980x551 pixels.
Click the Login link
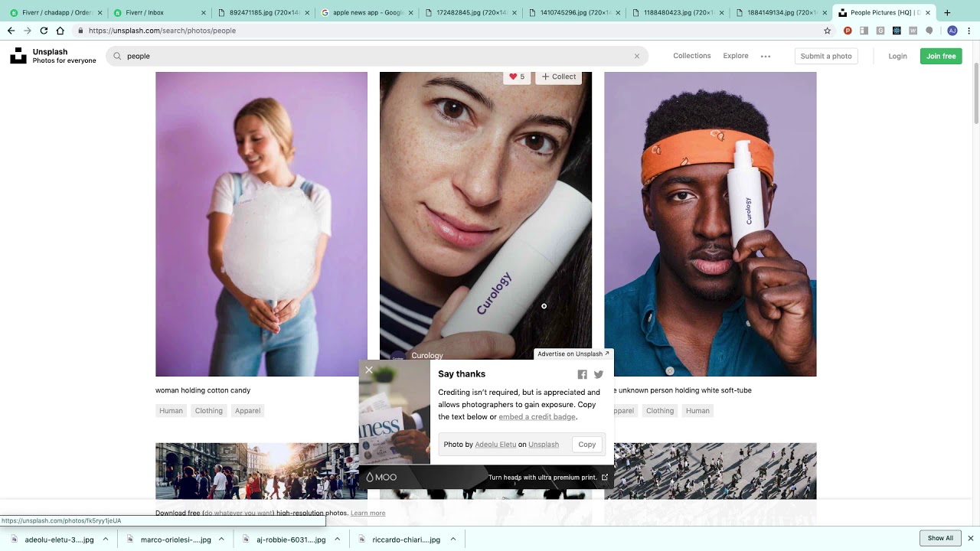point(897,56)
